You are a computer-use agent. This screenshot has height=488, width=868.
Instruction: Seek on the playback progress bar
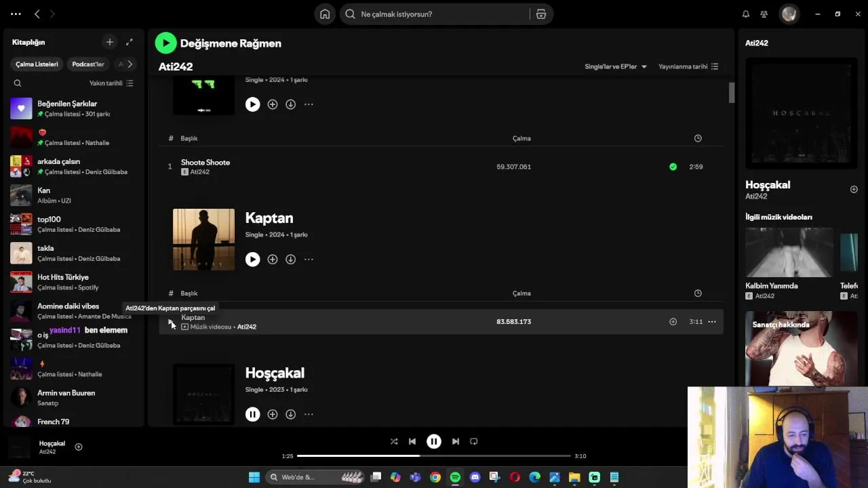click(x=434, y=456)
